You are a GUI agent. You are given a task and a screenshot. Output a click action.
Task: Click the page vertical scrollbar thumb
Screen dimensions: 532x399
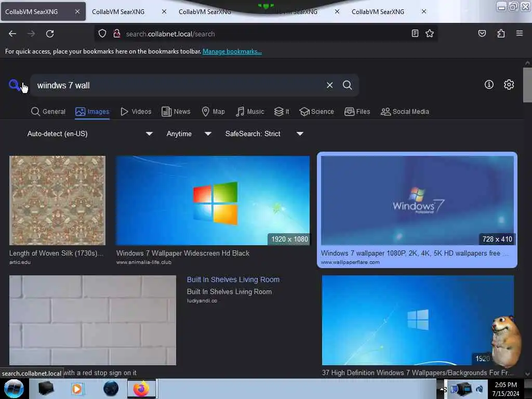point(527,85)
